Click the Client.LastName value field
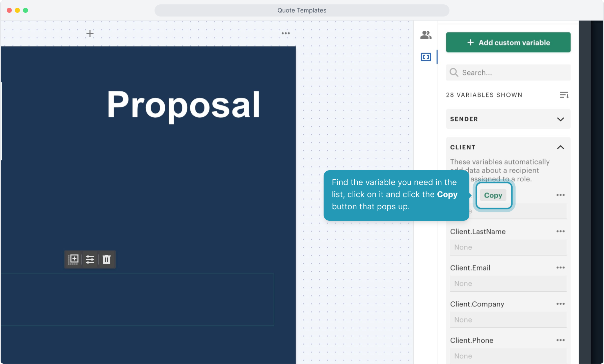Image resolution: width=604 pixels, height=364 pixels. pyautogui.click(x=508, y=247)
